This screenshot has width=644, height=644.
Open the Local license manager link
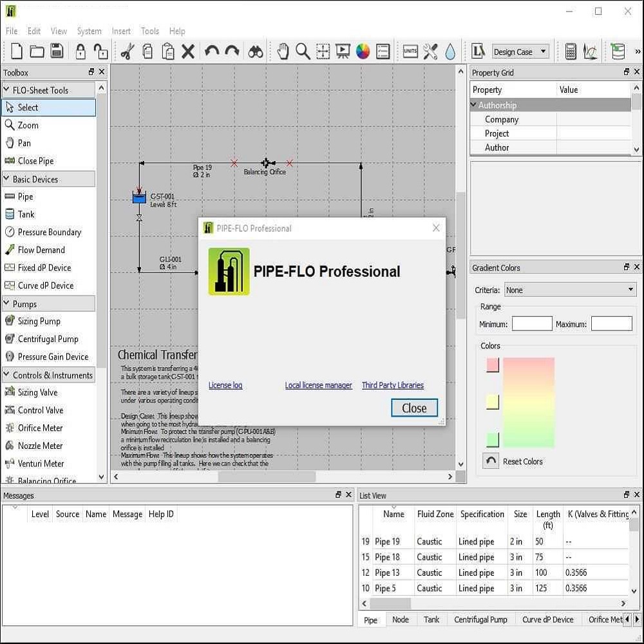pyautogui.click(x=318, y=385)
